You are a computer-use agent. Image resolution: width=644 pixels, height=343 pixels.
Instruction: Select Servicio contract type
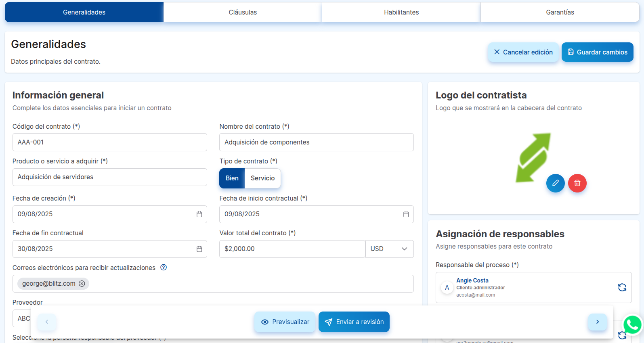262,178
